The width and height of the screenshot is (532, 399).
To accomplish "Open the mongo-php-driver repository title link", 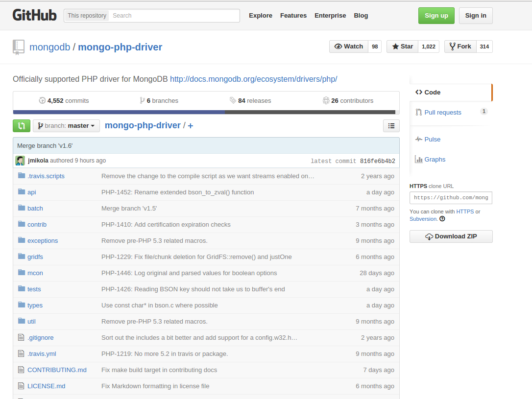I will (x=120, y=47).
